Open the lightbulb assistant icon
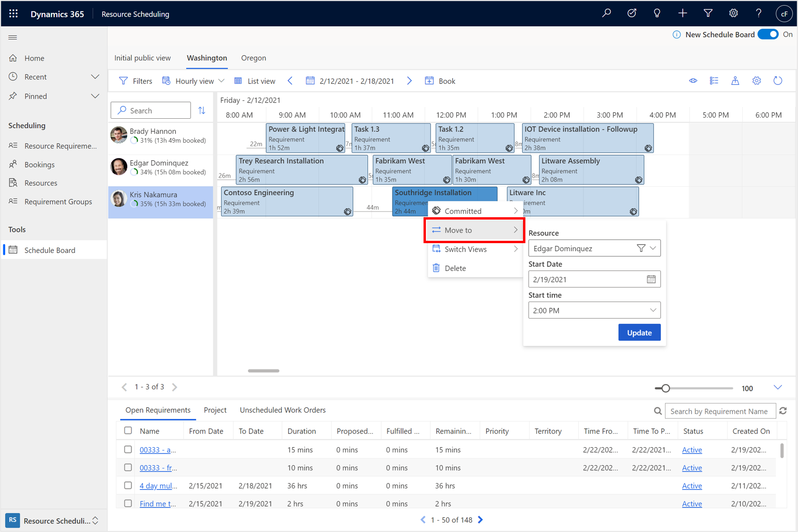This screenshot has width=798, height=532. tap(657, 14)
